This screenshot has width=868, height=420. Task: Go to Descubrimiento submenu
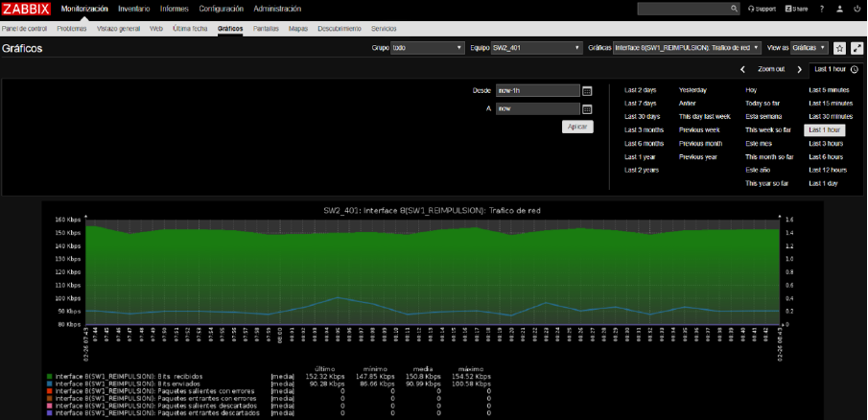340,29
